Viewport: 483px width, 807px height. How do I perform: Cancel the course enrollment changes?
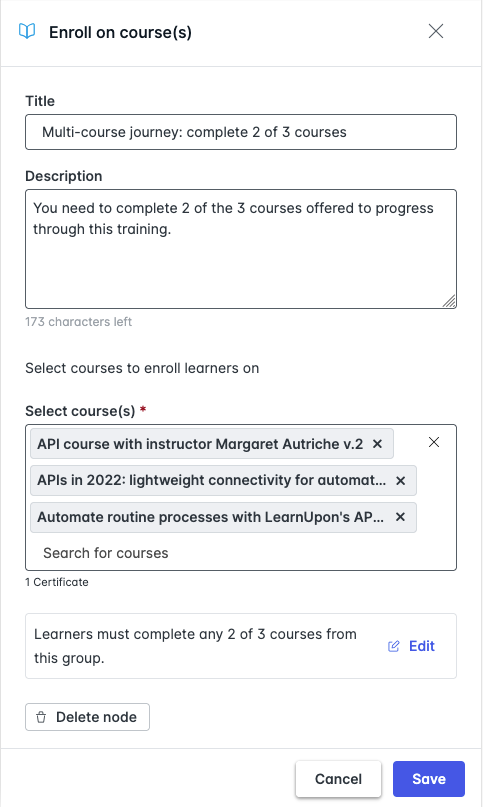(338, 779)
